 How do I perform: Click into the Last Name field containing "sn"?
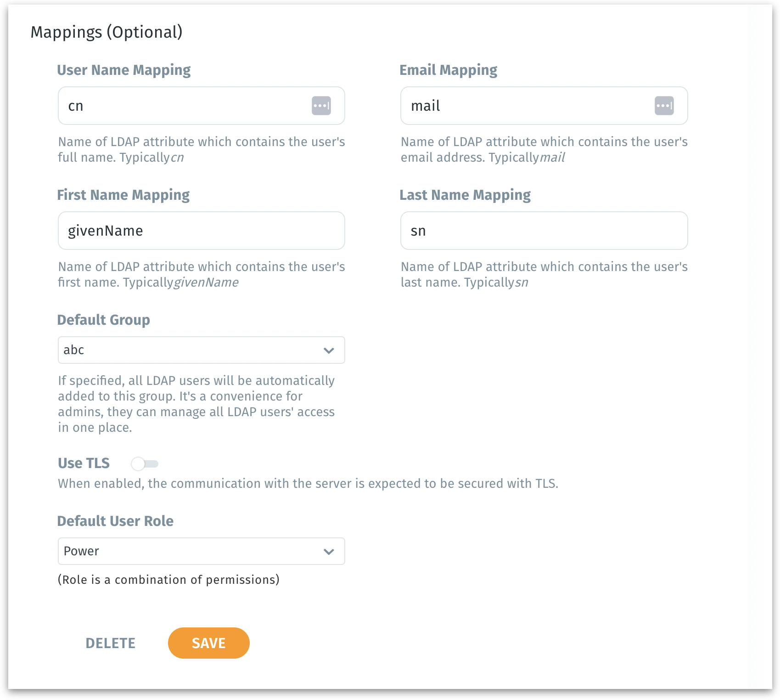click(544, 231)
